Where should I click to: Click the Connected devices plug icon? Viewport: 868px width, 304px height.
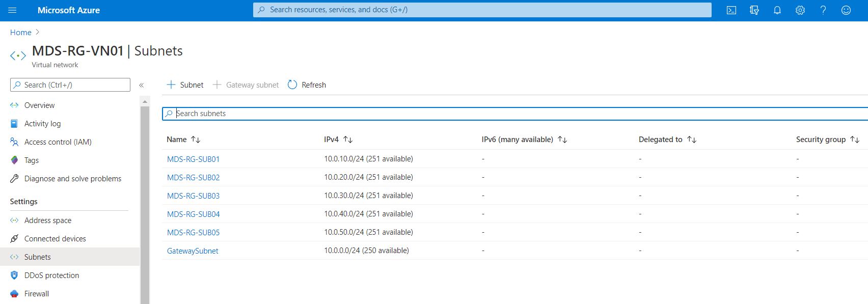click(x=14, y=239)
